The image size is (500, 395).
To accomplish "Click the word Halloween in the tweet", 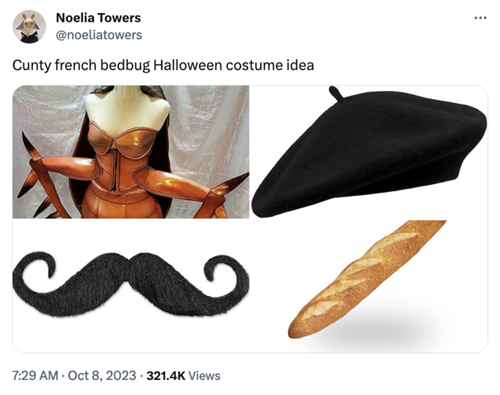I will (188, 65).
